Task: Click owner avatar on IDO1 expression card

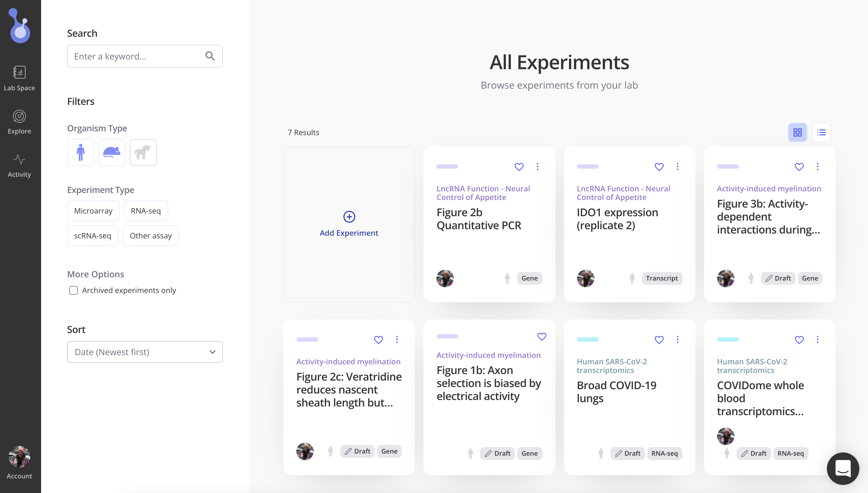Action: coord(585,278)
